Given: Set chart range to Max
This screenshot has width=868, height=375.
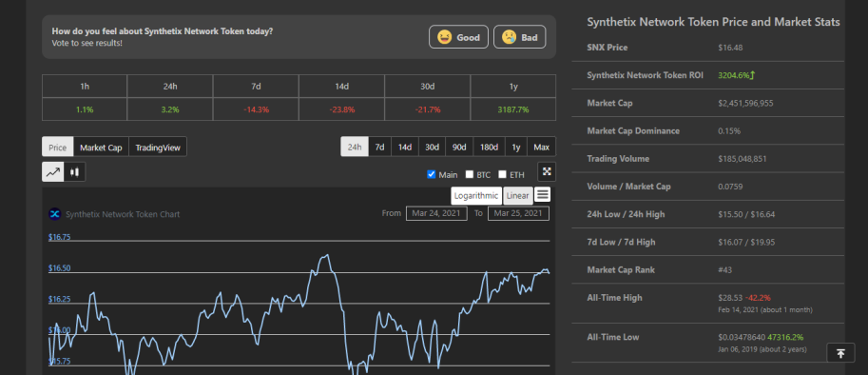Looking at the screenshot, I should [541, 148].
